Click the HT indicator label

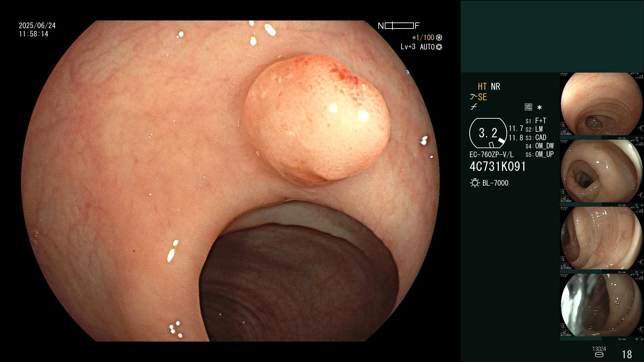point(482,86)
